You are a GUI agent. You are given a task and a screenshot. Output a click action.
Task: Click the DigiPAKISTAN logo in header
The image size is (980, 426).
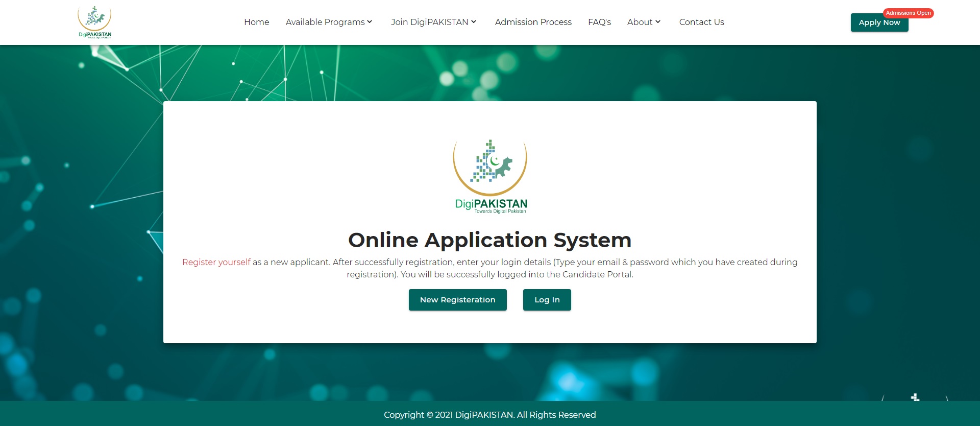(94, 22)
